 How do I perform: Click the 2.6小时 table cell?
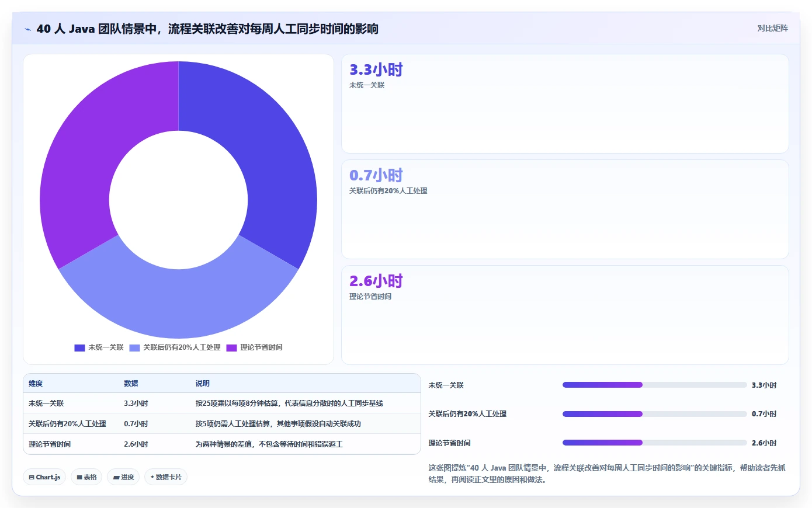[x=136, y=444]
